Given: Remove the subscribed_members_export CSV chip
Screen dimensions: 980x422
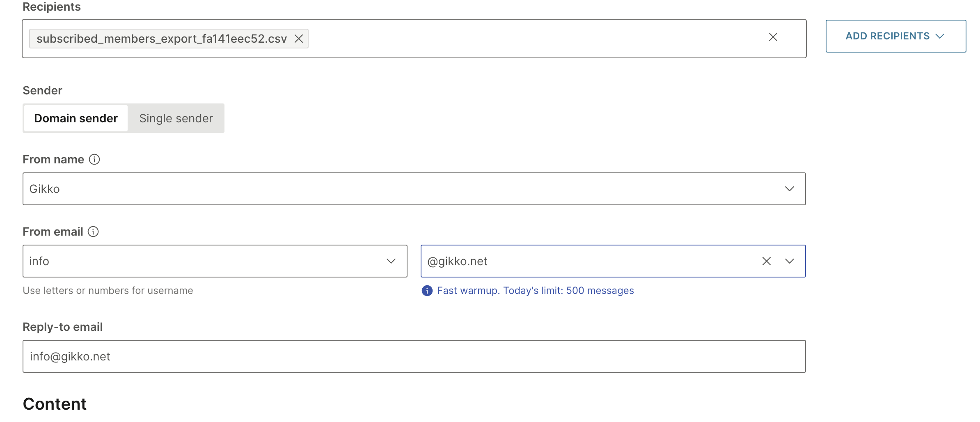Looking at the screenshot, I should (x=299, y=39).
